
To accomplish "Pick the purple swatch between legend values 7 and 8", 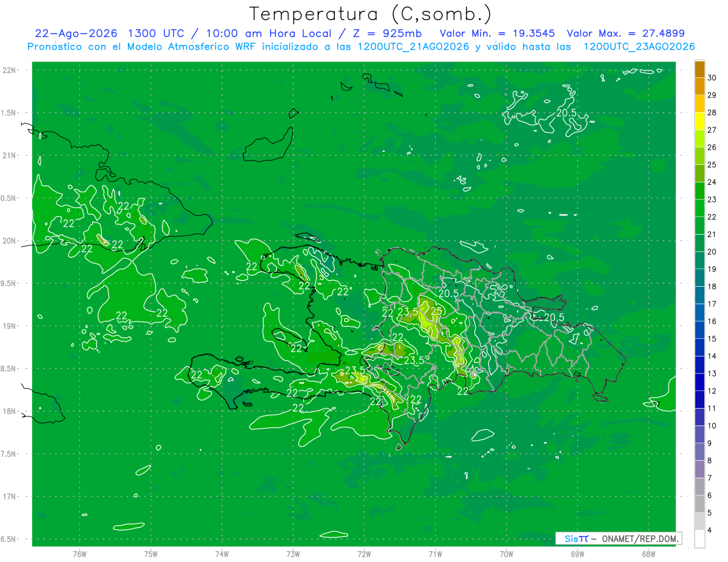I will 699,470.
